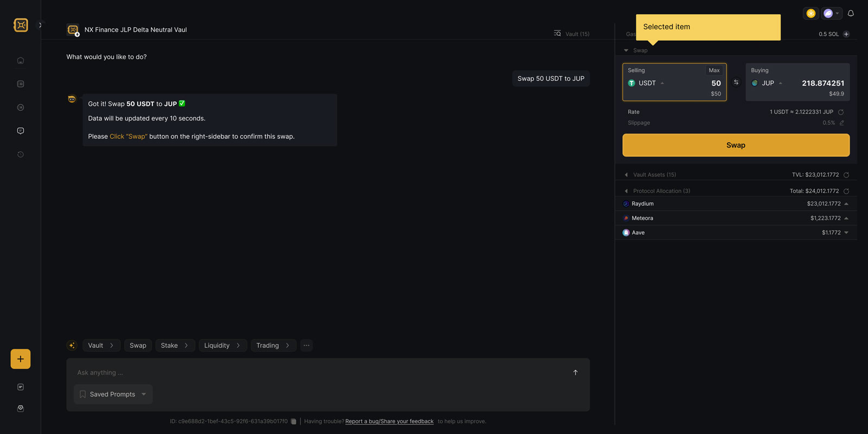This screenshot has width=868, height=434.
Task: Click the Aave protocol icon
Action: (x=626, y=233)
